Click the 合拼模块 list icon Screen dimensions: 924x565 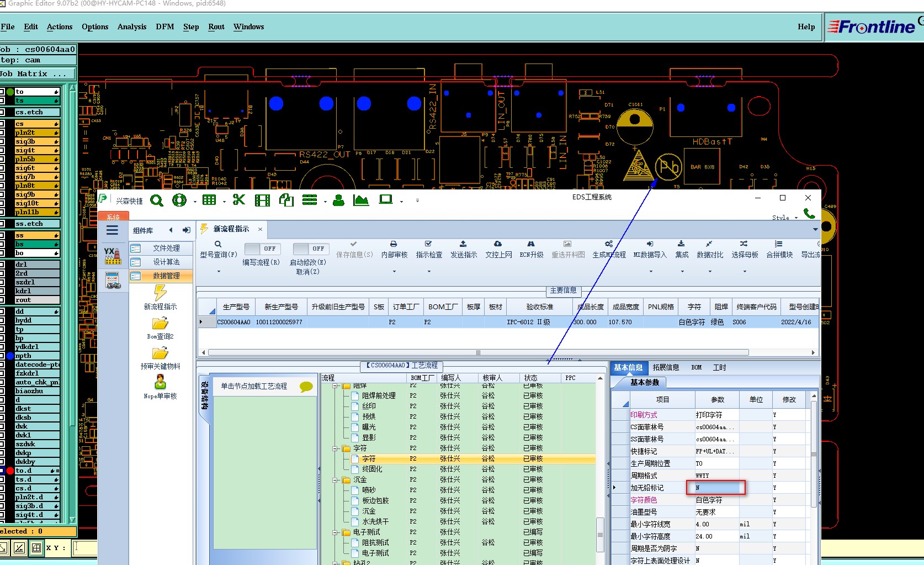click(778, 244)
